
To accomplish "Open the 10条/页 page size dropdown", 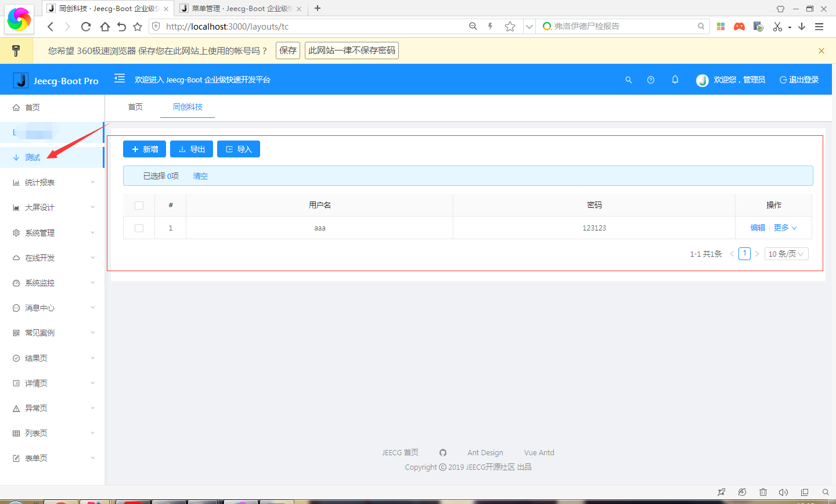I will pyautogui.click(x=786, y=253).
